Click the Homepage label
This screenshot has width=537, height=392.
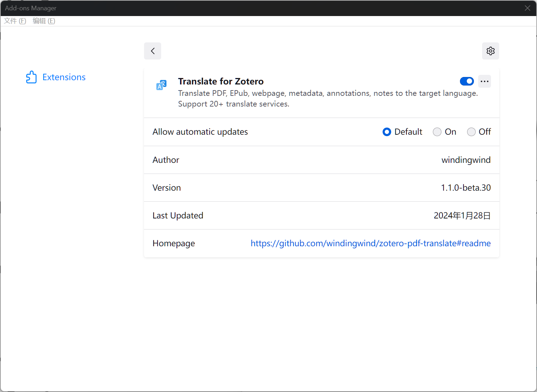click(174, 243)
